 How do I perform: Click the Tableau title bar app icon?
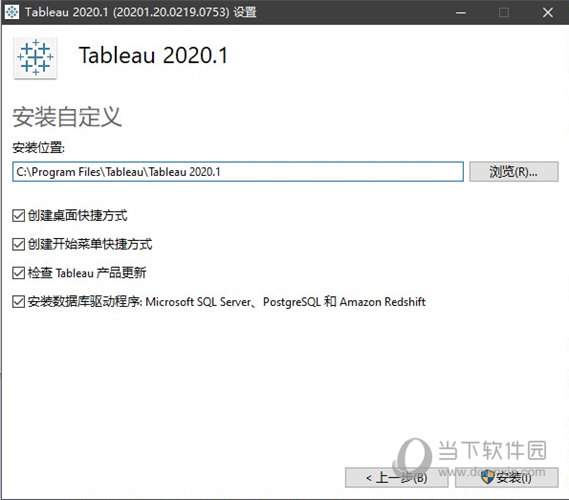(12, 12)
